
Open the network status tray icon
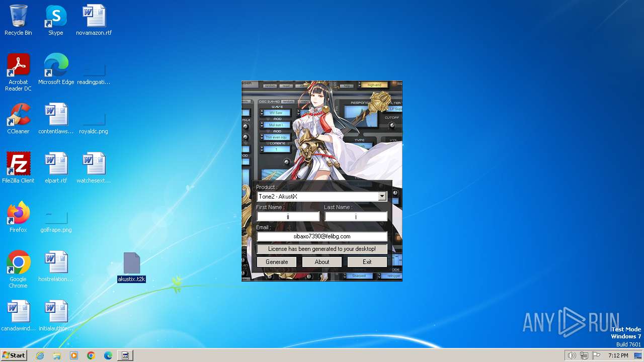(x=584, y=355)
